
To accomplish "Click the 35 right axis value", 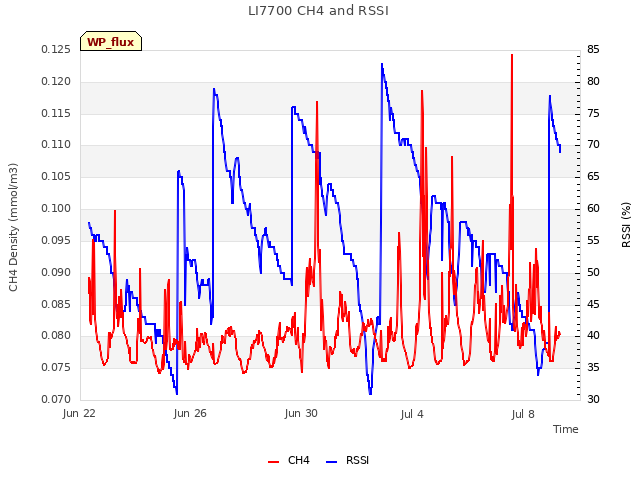I will point(593,367).
